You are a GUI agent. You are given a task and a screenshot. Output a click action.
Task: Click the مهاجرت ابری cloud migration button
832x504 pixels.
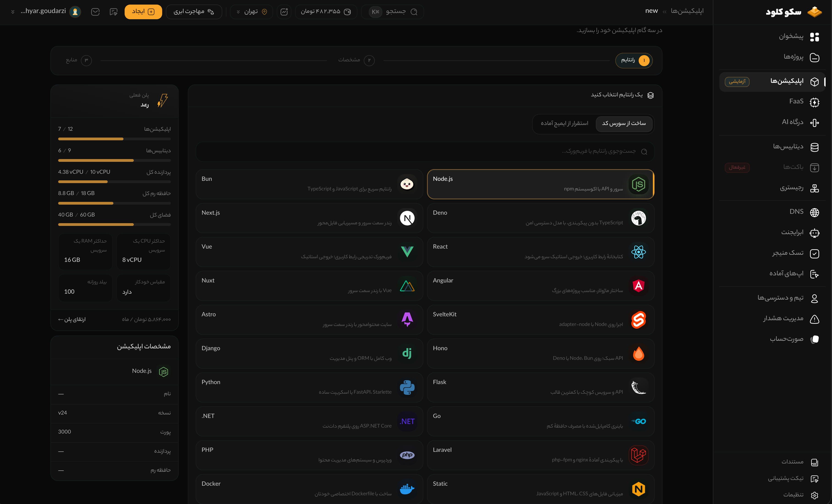(194, 12)
